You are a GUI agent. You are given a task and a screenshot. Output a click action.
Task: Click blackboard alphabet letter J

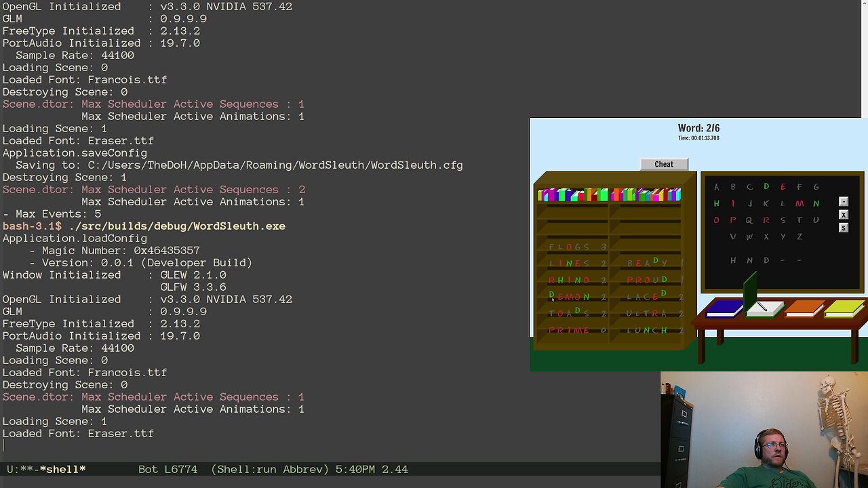749,203
